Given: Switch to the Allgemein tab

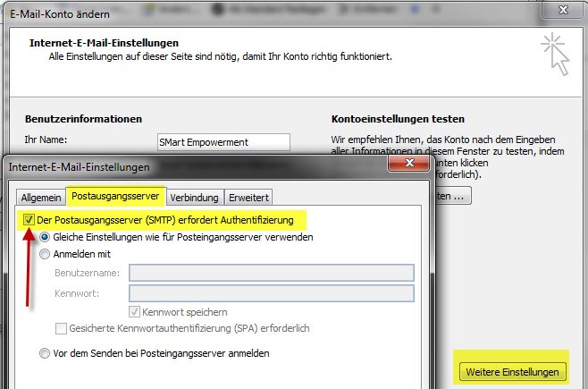Looking at the screenshot, I should (x=41, y=198).
